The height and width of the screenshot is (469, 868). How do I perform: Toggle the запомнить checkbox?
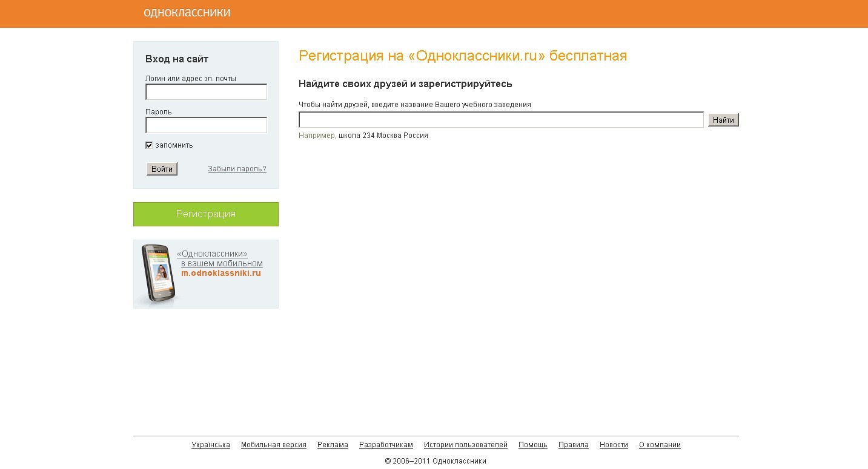(x=149, y=145)
